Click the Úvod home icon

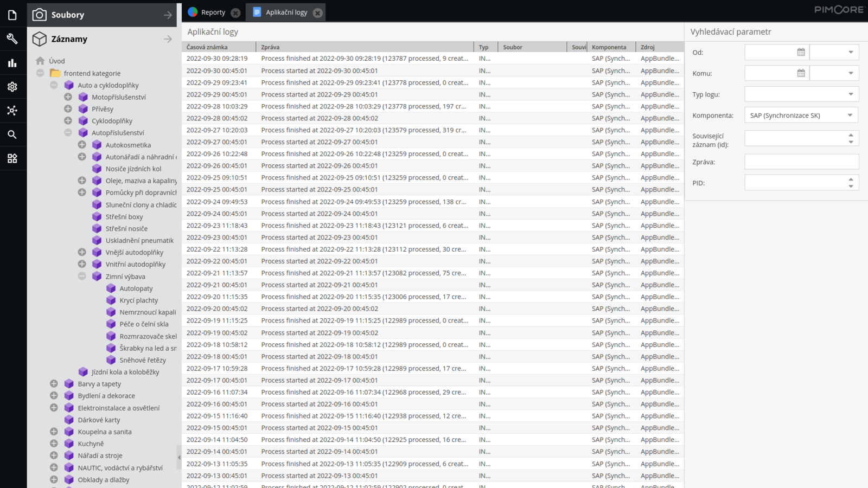40,61
